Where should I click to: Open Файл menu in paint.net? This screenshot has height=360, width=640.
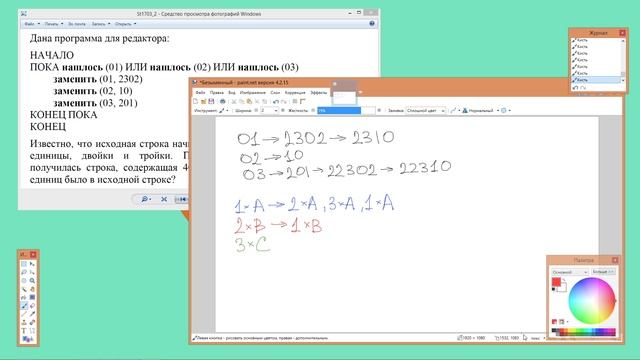[x=200, y=93]
